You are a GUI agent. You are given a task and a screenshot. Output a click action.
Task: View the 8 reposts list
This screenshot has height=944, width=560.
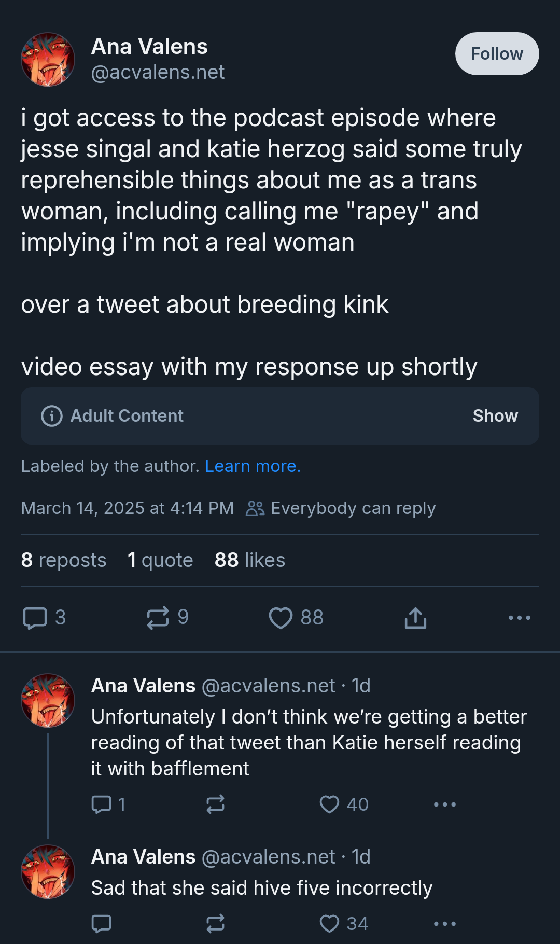click(x=64, y=560)
